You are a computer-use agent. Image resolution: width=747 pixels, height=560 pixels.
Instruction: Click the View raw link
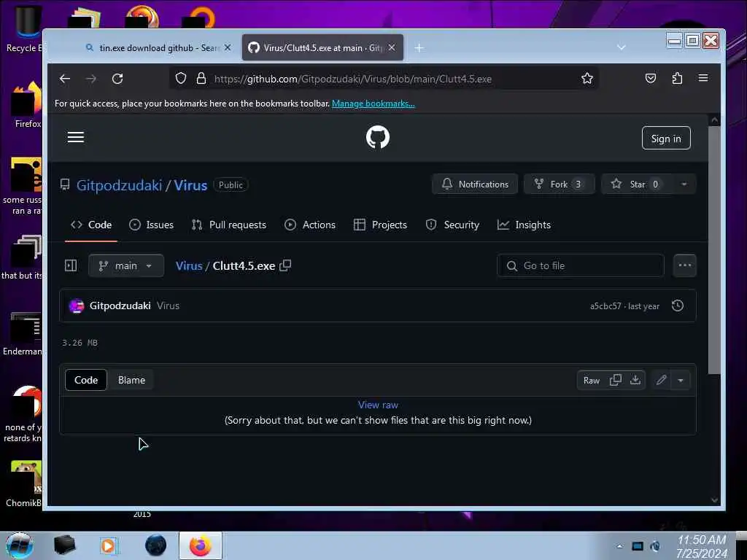(378, 405)
